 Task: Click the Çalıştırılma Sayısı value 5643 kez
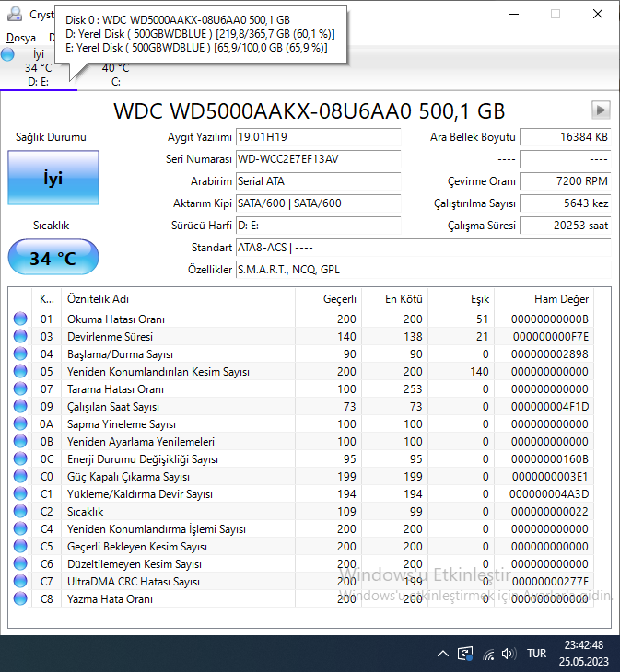coord(565,203)
